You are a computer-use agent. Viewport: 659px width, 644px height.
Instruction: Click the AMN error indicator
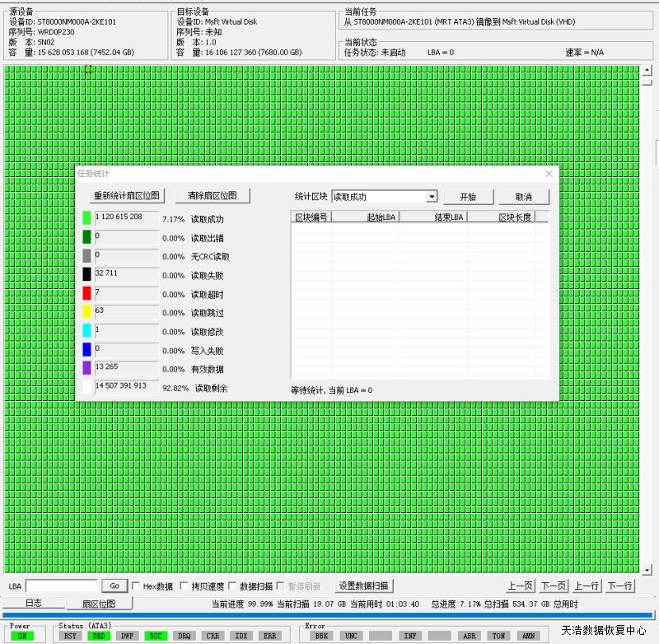528,636
